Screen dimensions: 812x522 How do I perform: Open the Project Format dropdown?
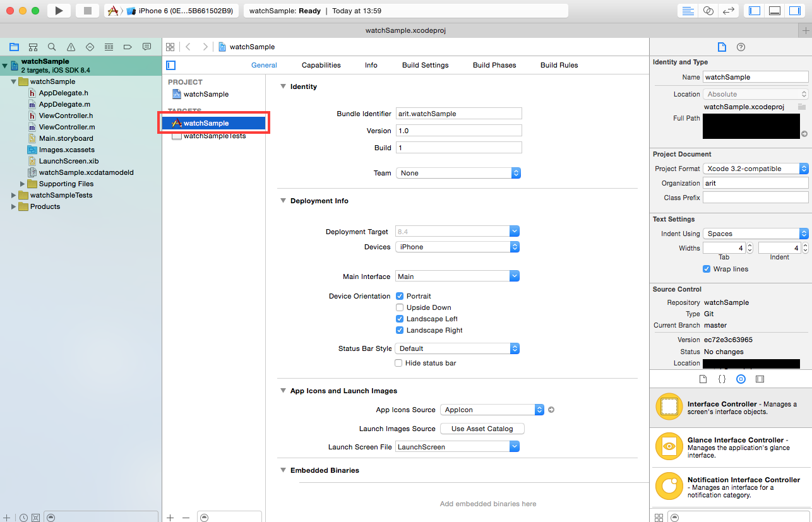(756, 169)
